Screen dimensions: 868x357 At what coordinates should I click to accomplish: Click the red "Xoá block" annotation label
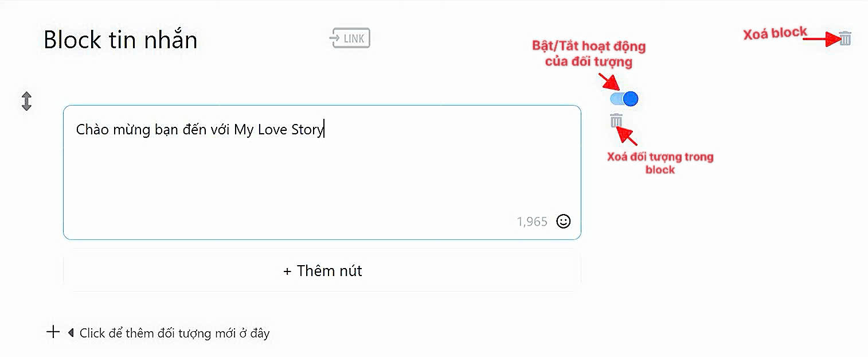775,34
